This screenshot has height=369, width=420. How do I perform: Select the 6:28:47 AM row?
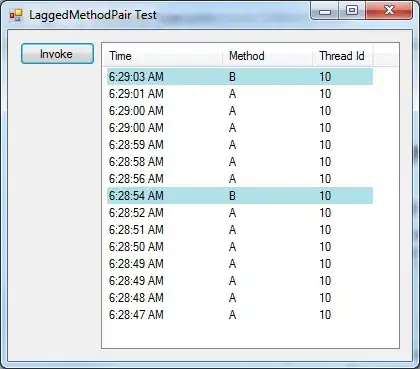240,315
